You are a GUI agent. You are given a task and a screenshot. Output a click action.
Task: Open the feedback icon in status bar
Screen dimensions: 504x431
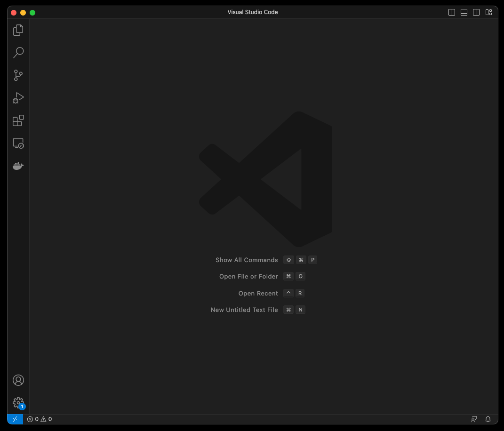[x=474, y=419]
